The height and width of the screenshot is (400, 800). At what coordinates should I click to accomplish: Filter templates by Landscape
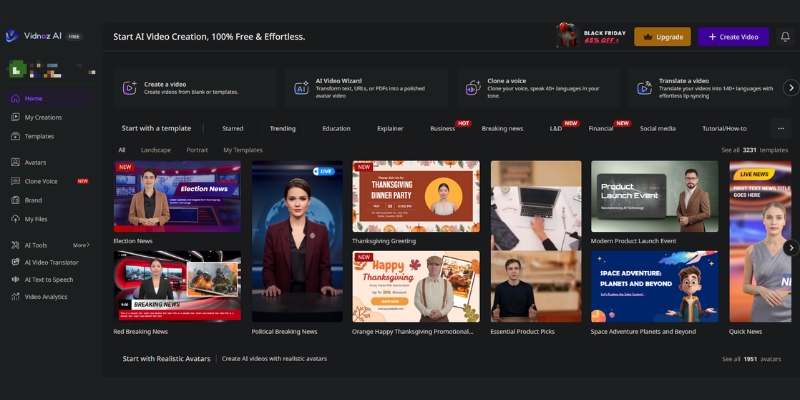click(x=156, y=150)
